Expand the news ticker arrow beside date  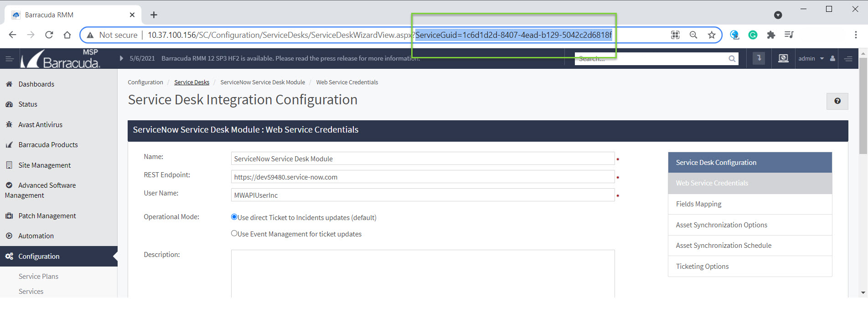coord(121,58)
